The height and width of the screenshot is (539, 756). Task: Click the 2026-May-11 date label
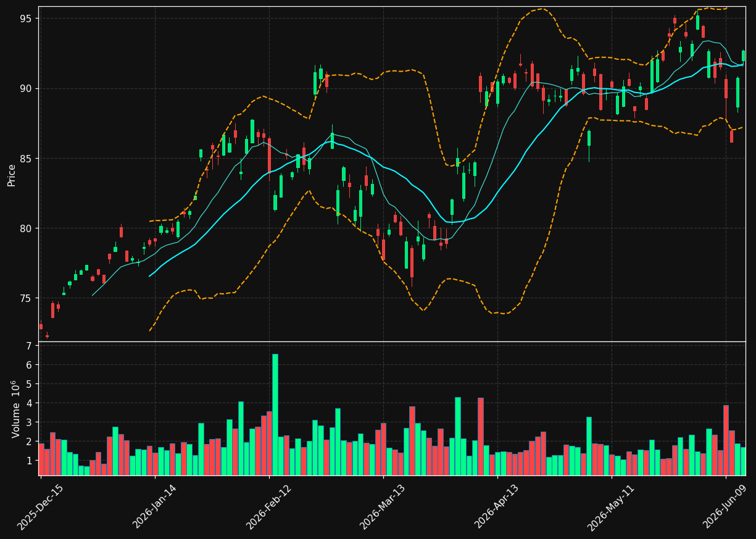coord(612,507)
